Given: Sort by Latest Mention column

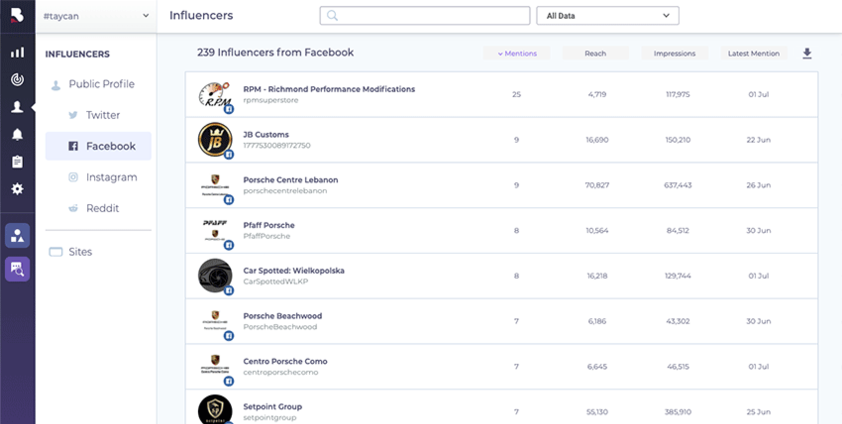Looking at the screenshot, I should [754, 53].
